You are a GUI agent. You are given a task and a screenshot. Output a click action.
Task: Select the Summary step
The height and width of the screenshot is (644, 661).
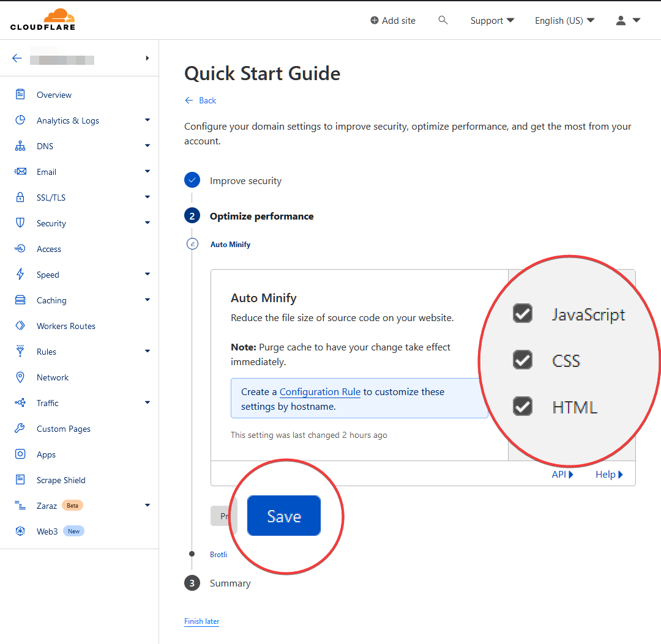click(x=230, y=583)
